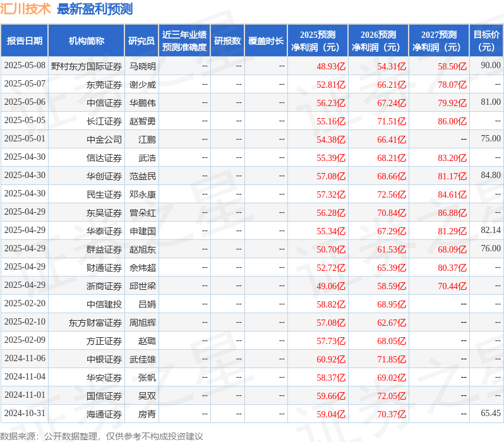Viewport: 504px width, 442px height.
Task: Click the 数据来源 footer note
Action: click(x=102, y=436)
